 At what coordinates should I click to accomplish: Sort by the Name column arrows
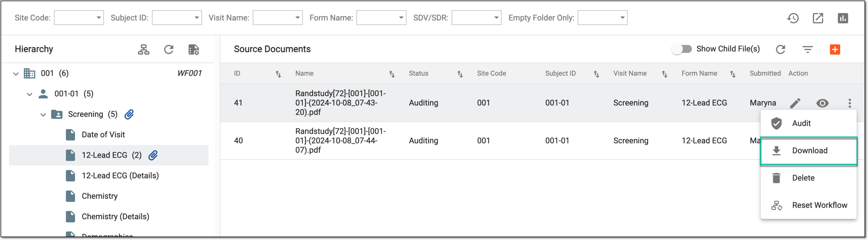coord(392,74)
